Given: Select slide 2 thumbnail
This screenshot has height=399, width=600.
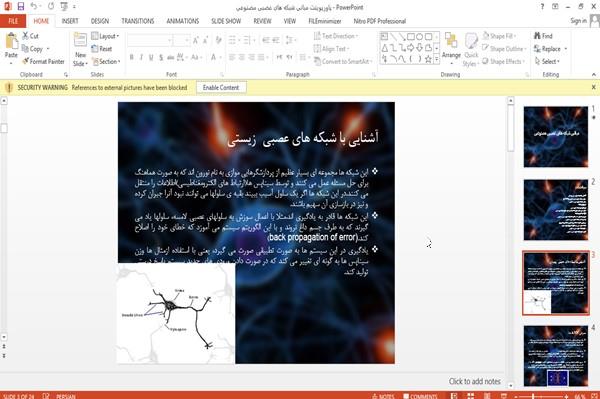Looking at the screenshot, I should pyautogui.click(x=556, y=210).
